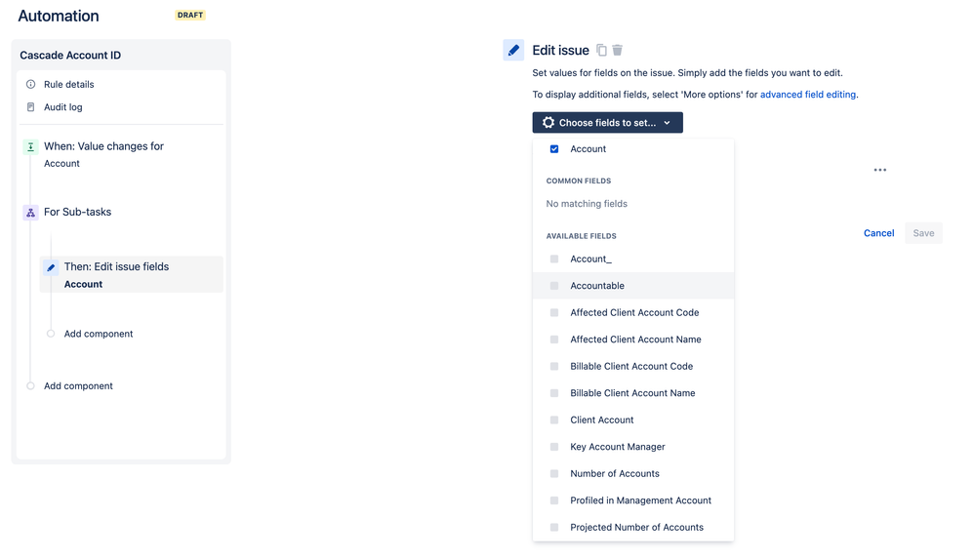Click the AVAILABLE FIELDS section header

tap(581, 236)
